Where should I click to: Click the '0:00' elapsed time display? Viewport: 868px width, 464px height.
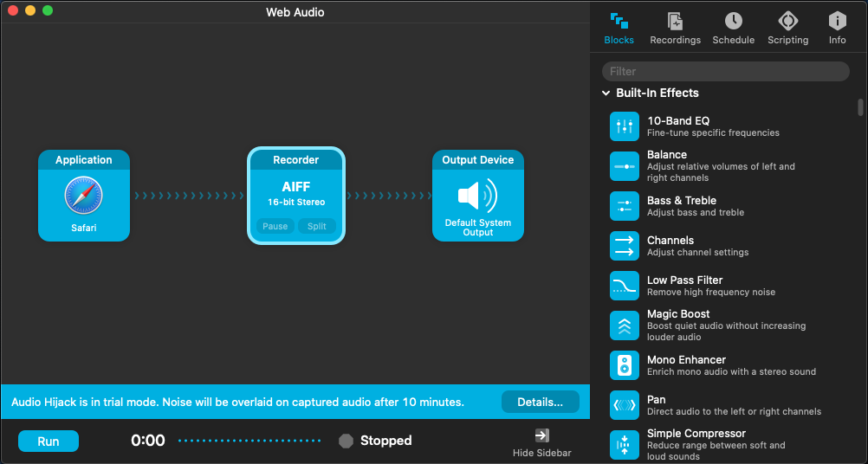pyautogui.click(x=148, y=441)
